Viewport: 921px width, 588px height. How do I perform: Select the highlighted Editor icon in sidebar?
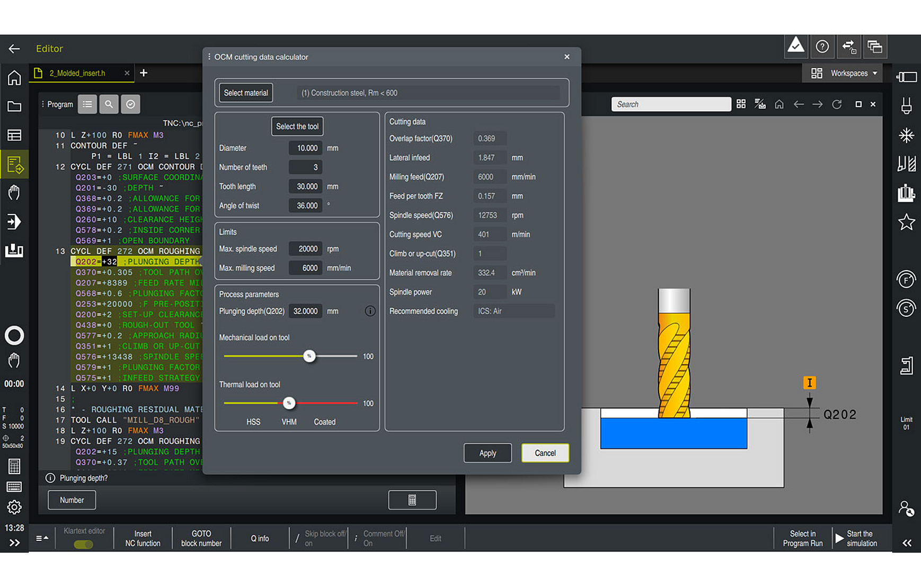pos(14,164)
